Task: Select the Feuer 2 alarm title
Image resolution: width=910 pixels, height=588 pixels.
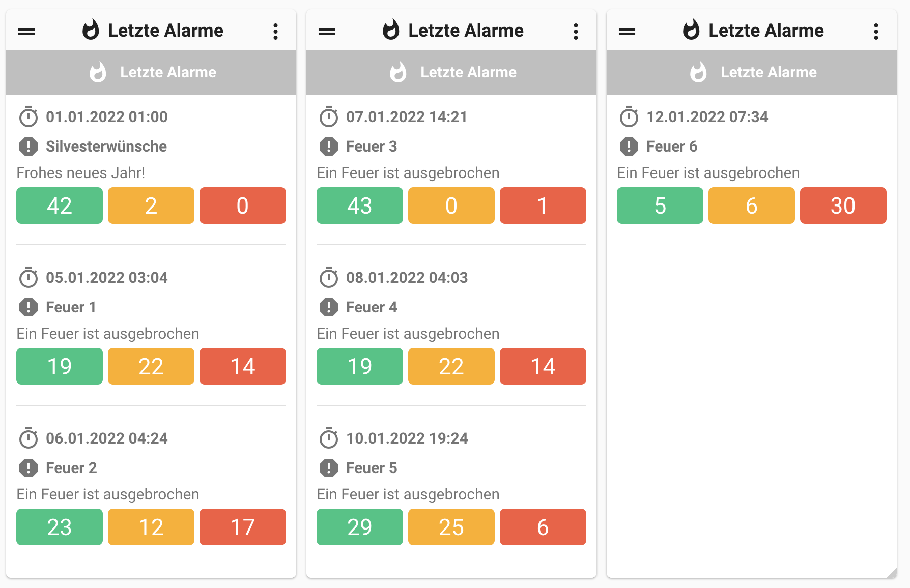Action: pos(71,468)
